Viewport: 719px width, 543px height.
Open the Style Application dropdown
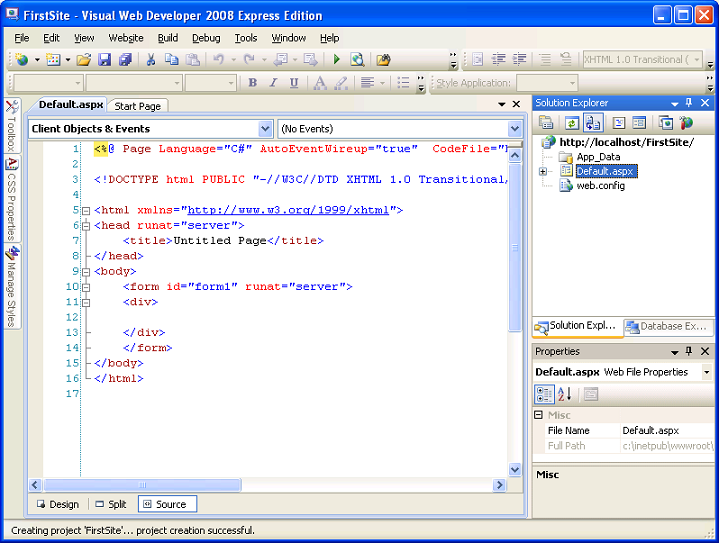click(x=572, y=83)
